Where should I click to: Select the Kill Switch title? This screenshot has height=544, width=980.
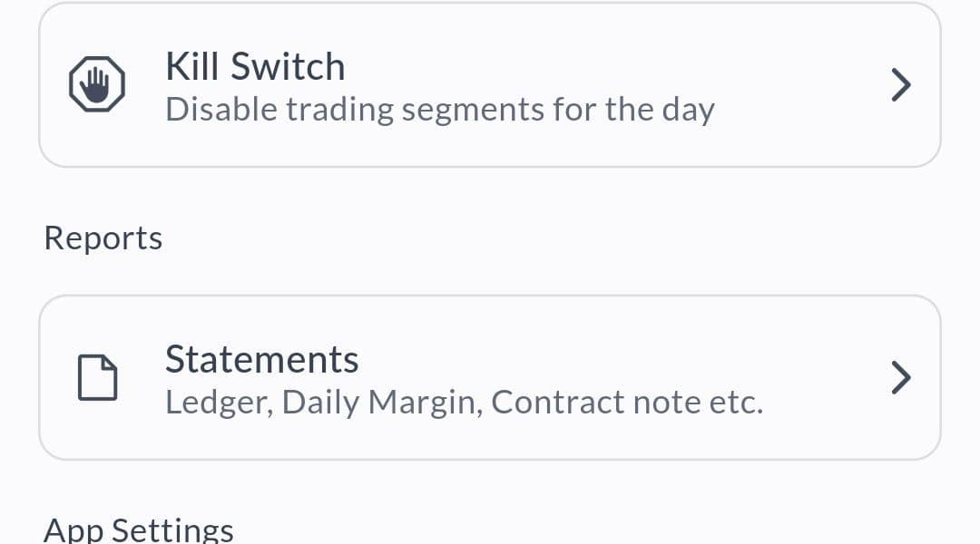[x=255, y=67]
